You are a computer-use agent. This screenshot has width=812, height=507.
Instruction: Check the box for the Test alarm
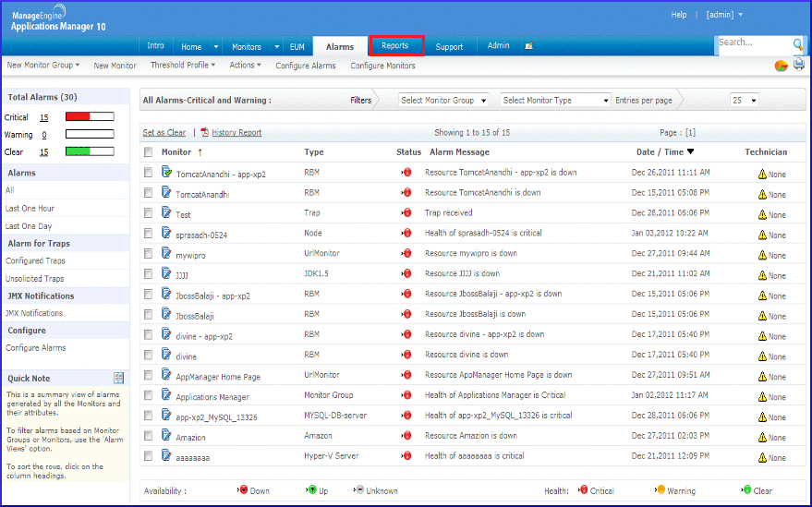(x=148, y=212)
